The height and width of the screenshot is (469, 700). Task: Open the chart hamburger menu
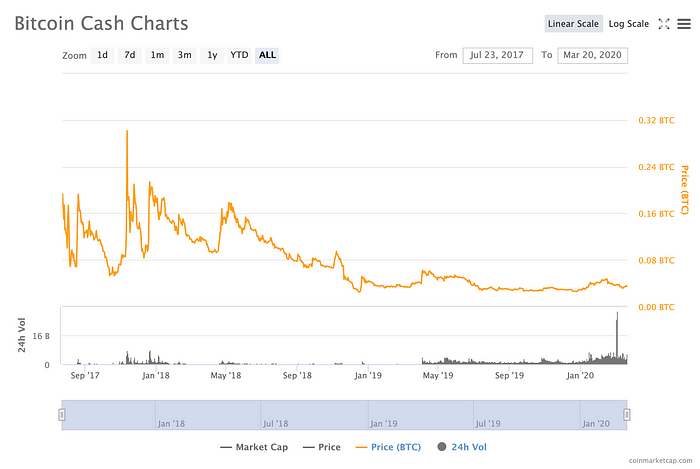click(684, 24)
